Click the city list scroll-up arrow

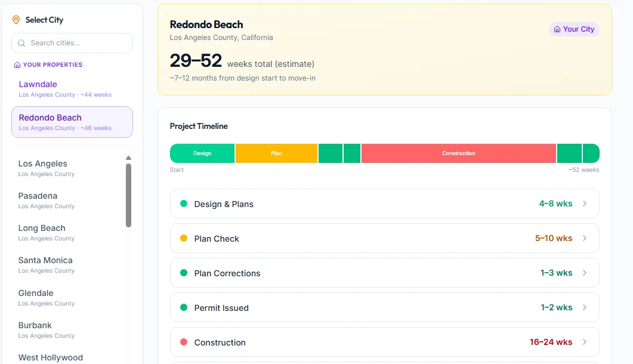tap(128, 158)
